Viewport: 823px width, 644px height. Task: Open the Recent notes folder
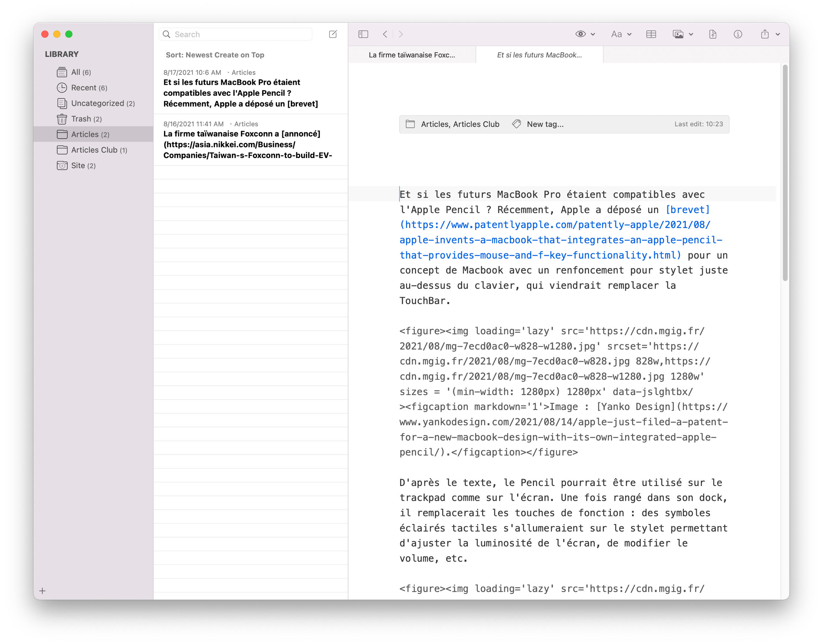[93, 88]
